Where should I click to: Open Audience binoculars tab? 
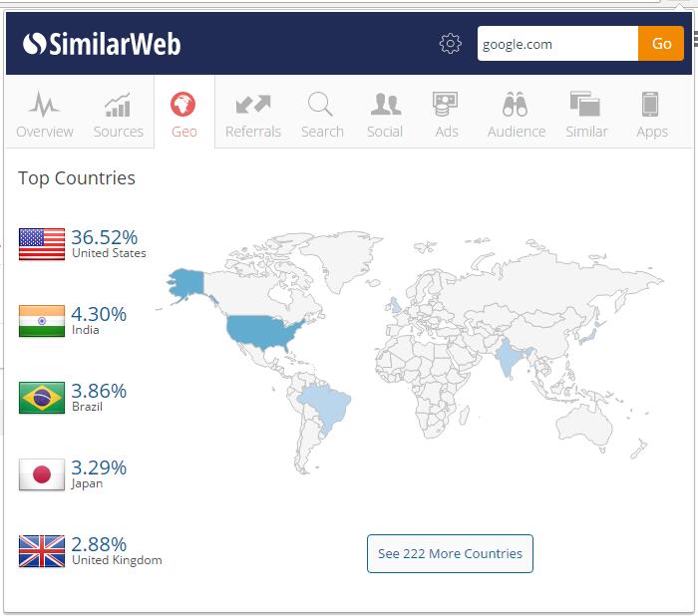516,114
